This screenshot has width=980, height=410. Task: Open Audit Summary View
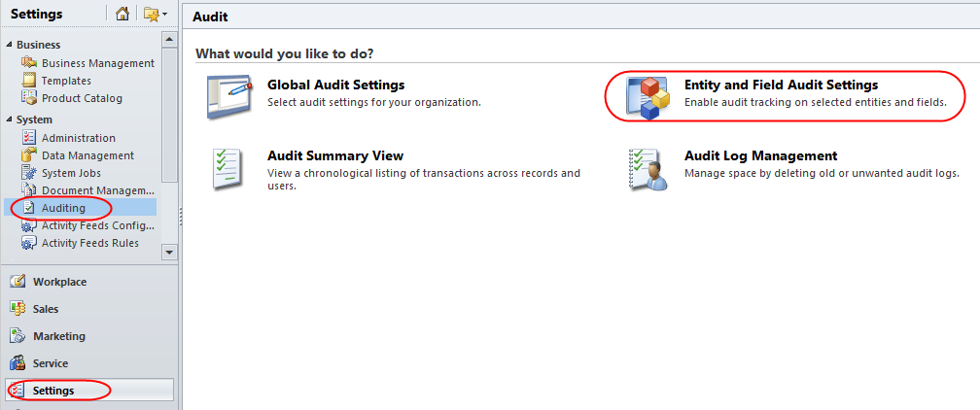click(335, 155)
